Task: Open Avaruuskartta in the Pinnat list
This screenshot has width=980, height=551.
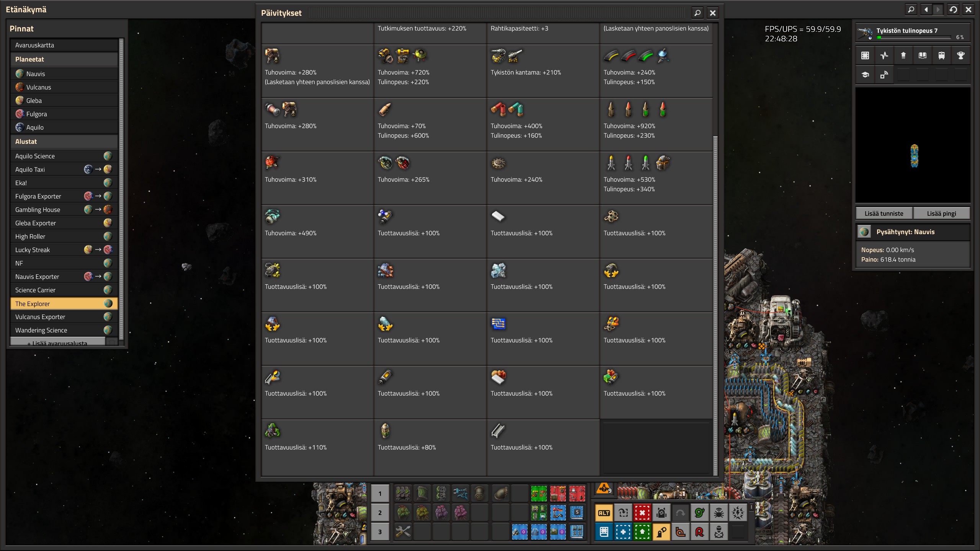Action: tap(64, 45)
